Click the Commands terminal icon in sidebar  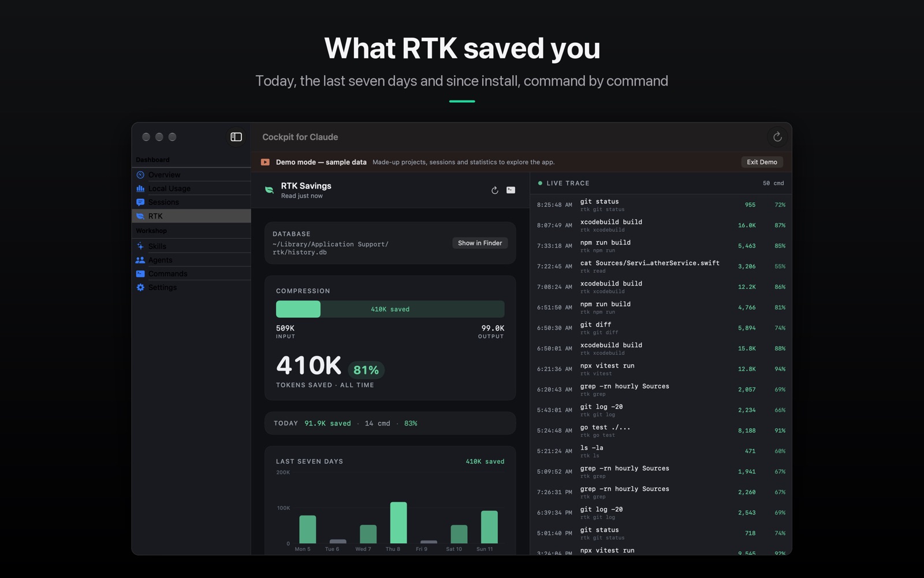point(140,274)
